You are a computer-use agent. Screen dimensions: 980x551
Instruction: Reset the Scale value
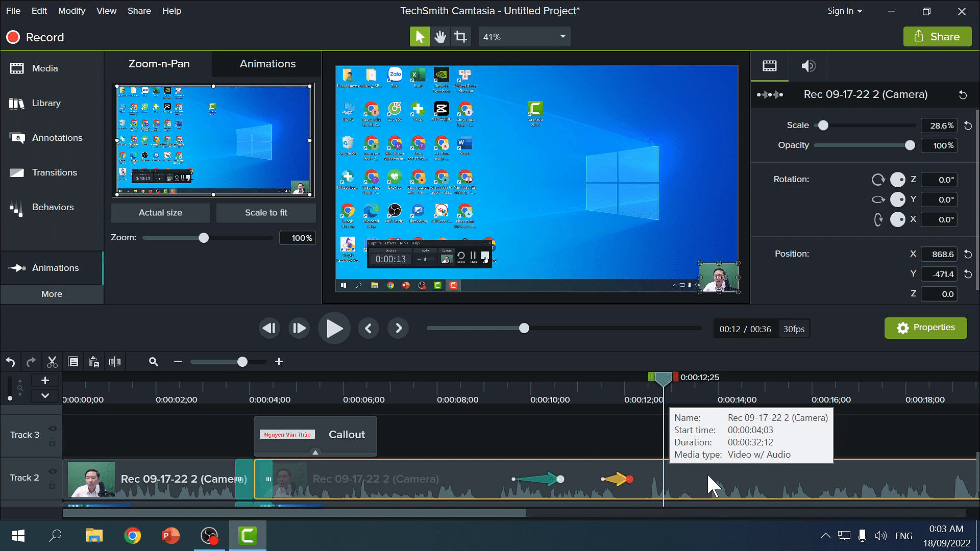(x=968, y=126)
